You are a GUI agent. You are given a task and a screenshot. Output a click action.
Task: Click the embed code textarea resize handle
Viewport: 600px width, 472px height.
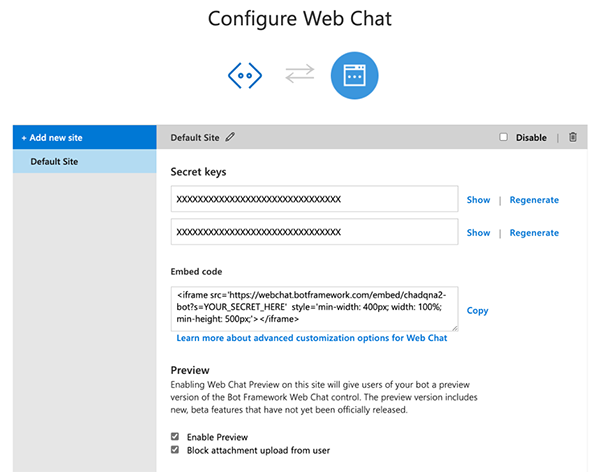coord(454,328)
